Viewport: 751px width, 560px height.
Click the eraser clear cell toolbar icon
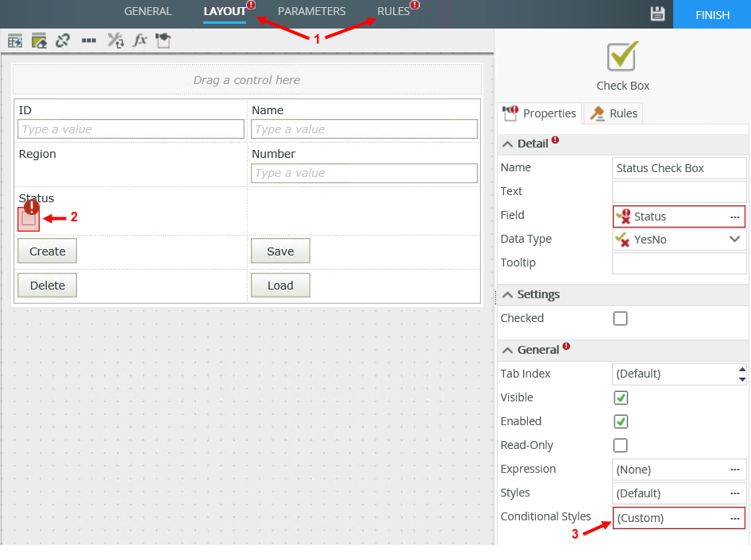39,40
